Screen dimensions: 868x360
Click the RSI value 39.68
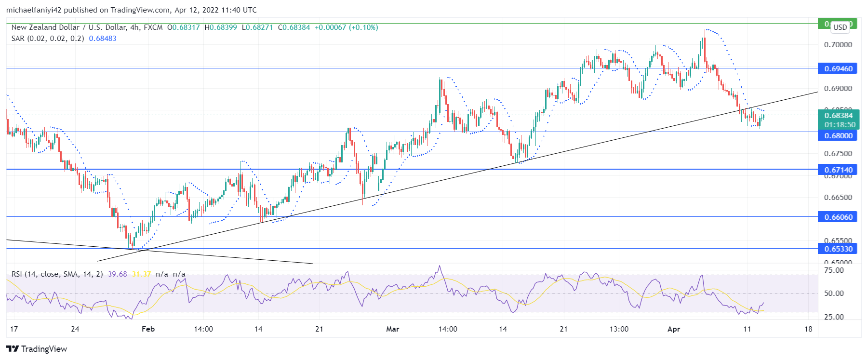pyautogui.click(x=117, y=274)
